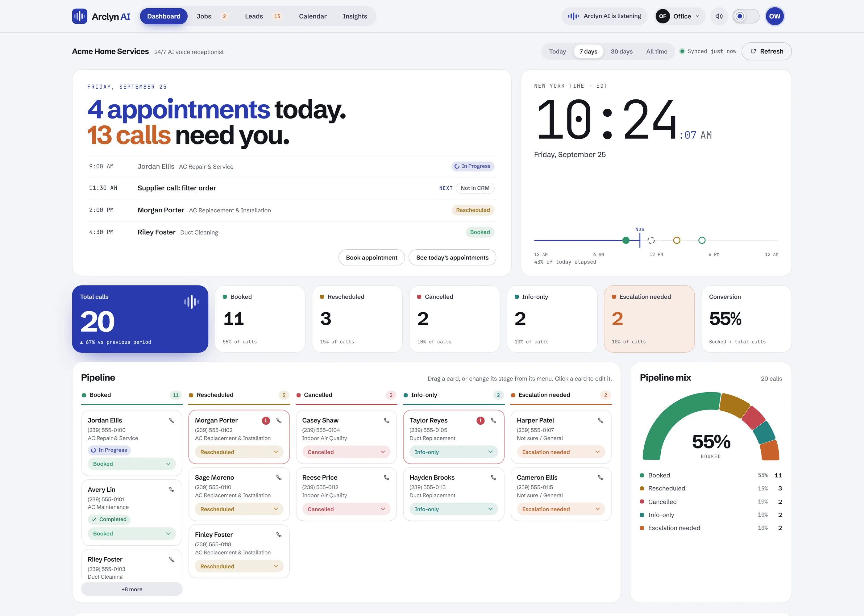The height and width of the screenshot is (616, 864).
Task: Call Harper Patel via phone icon
Action: pos(601,420)
